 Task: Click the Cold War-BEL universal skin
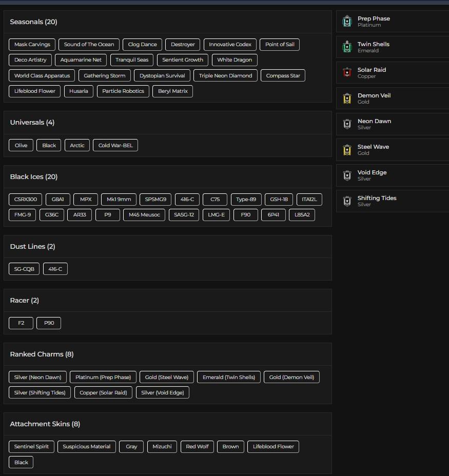[x=115, y=145]
